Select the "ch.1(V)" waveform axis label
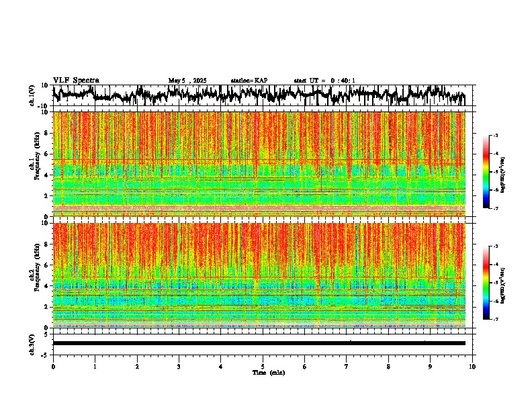 (x=32, y=95)
